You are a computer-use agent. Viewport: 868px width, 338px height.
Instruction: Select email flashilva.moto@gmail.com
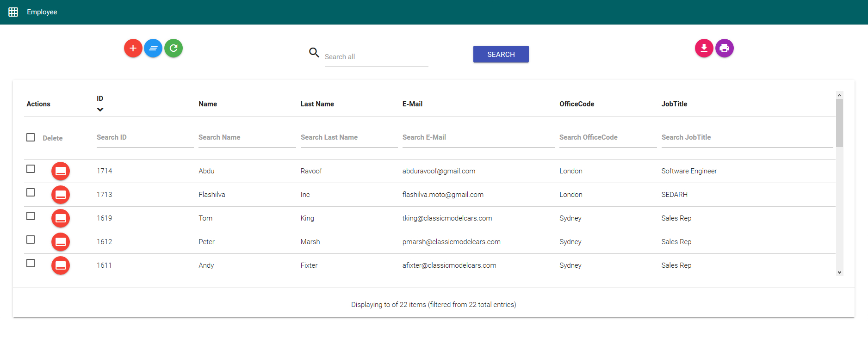click(x=443, y=195)
